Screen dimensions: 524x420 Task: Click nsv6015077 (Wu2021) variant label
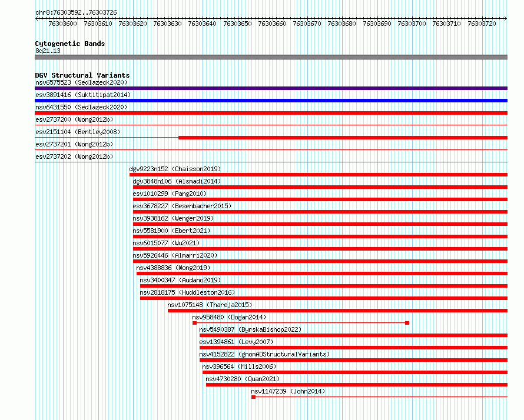[166, 243]
